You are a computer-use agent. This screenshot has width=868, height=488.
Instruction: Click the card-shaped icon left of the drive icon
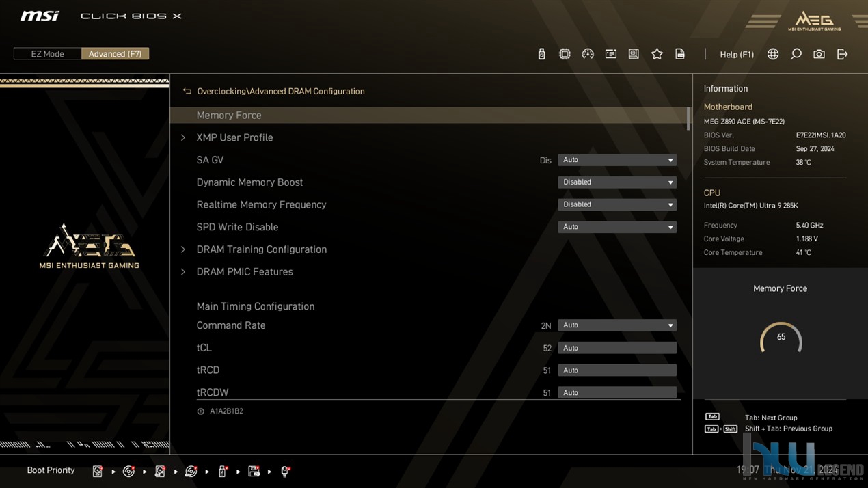tap(611, 54)
